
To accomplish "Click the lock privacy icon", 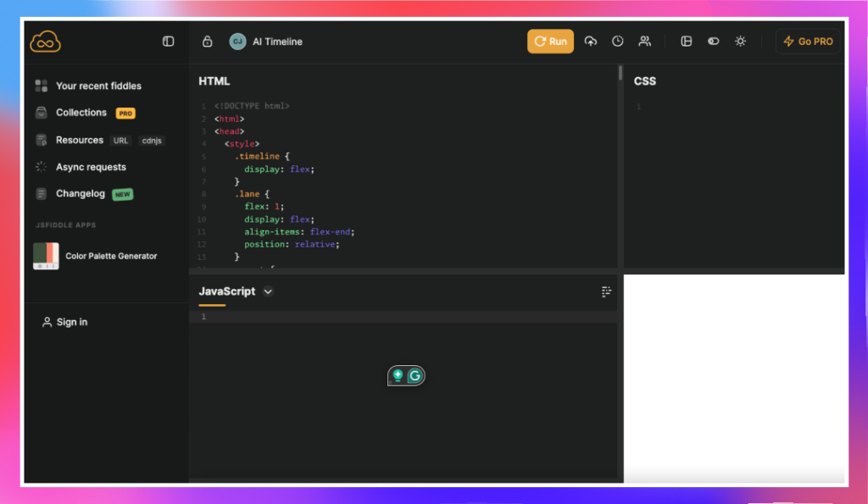I will pos(208,42).
